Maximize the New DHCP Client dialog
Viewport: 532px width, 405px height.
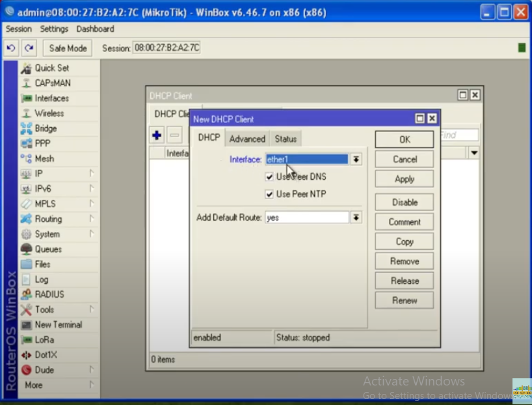[419, 119]
